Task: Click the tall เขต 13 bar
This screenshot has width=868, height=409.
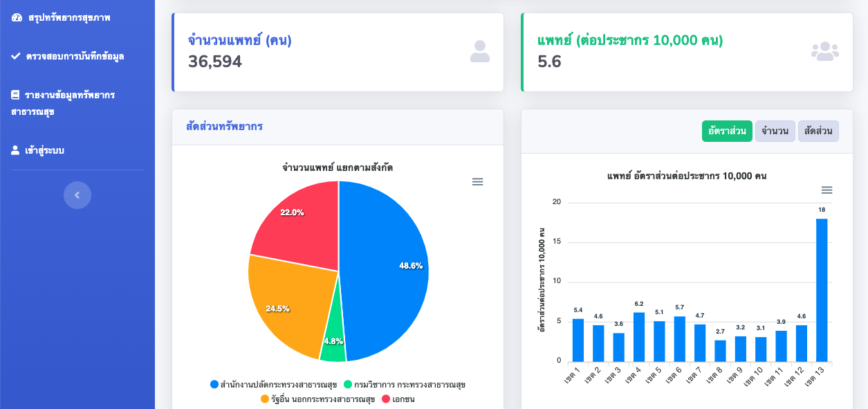Action: pyautogui.click(x=821, y=291)
